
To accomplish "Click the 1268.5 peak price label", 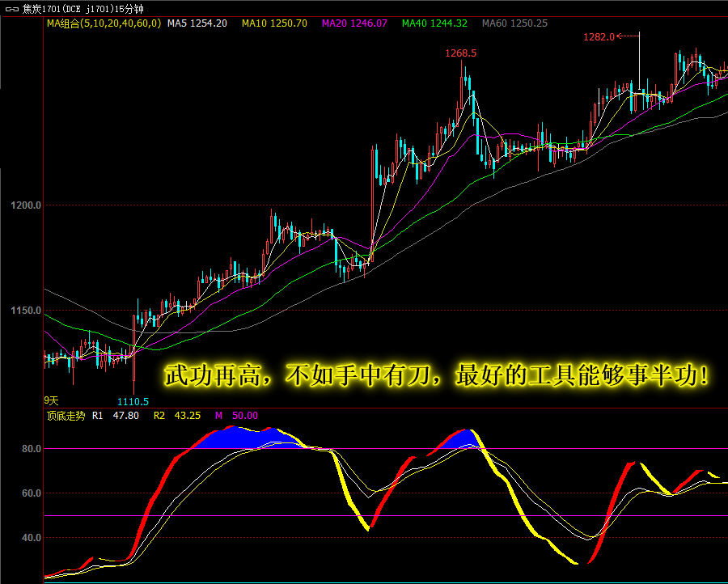I will [x=460, y=53].
